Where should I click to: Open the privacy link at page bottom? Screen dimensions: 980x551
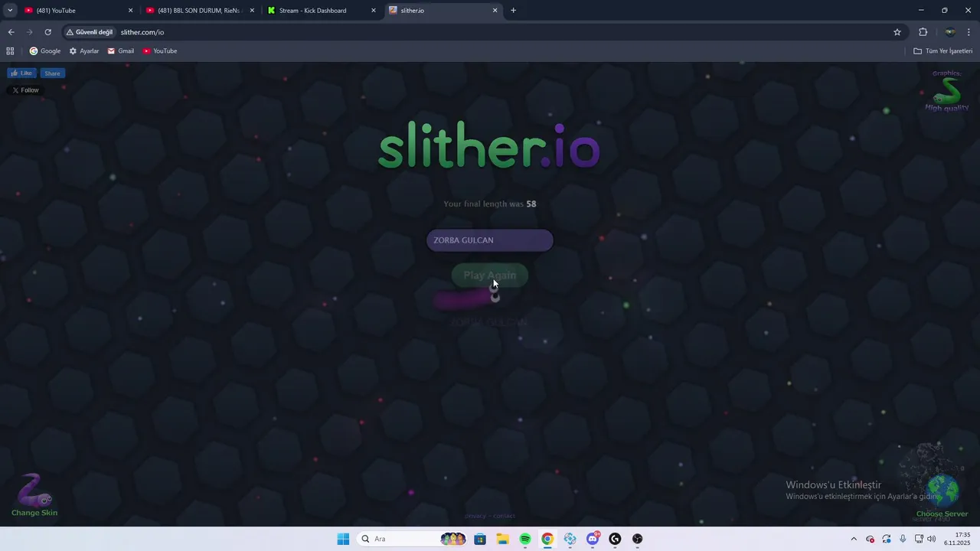(x=475, y=516)
